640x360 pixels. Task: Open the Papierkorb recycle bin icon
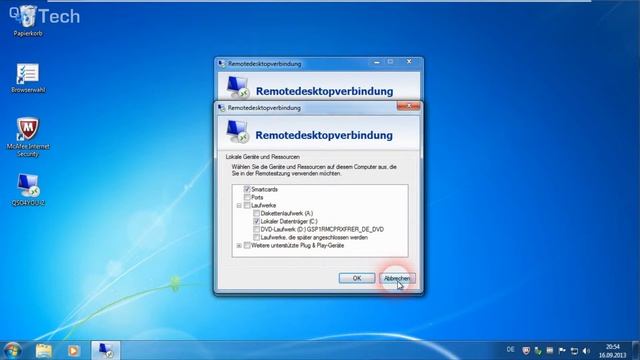[x=28, y=21]
